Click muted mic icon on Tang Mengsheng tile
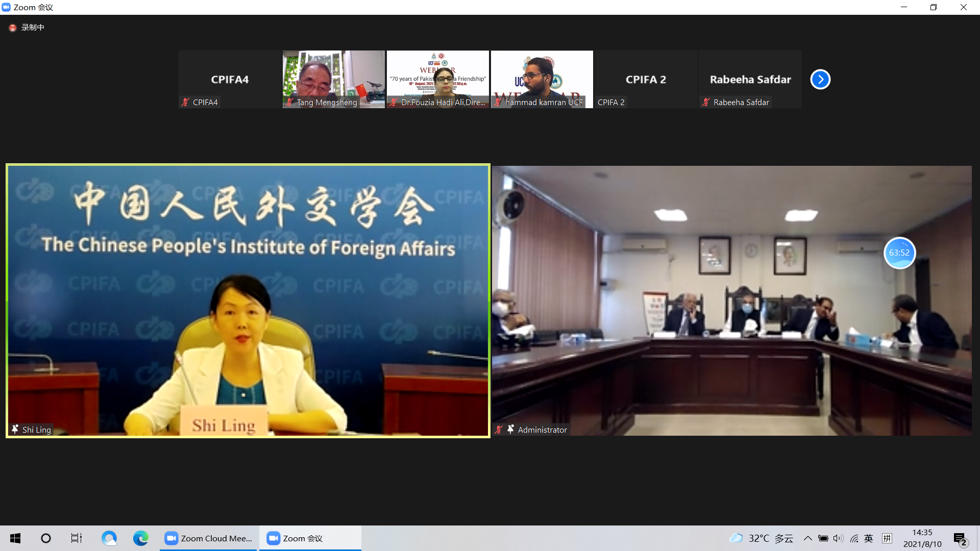The image size is (980, 551). click(x=289, y=102)
